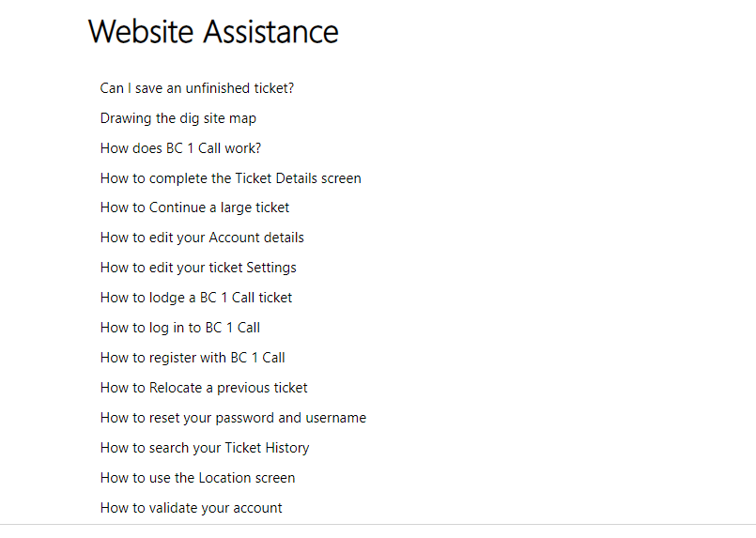Open "How to lodge a BC 1 Call ticket"
Viewport: 756px width, 538px height.
click(x=196, y=298)
